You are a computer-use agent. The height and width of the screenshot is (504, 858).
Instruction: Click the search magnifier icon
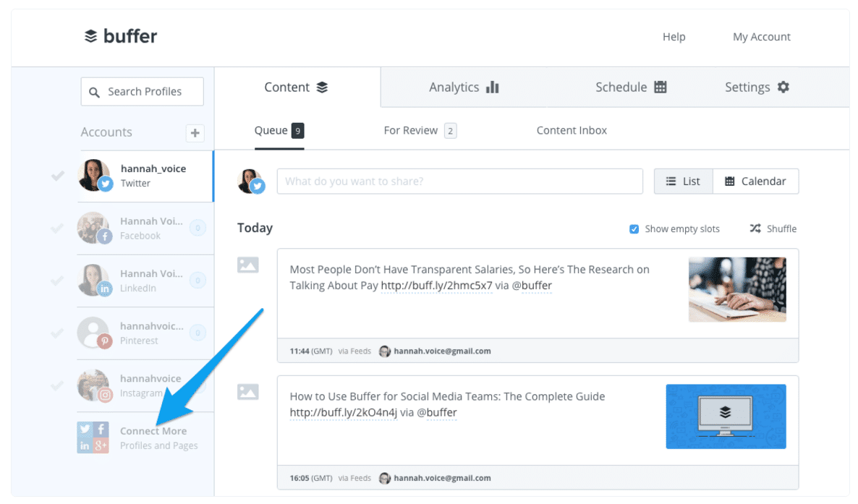tap(94, 92)
